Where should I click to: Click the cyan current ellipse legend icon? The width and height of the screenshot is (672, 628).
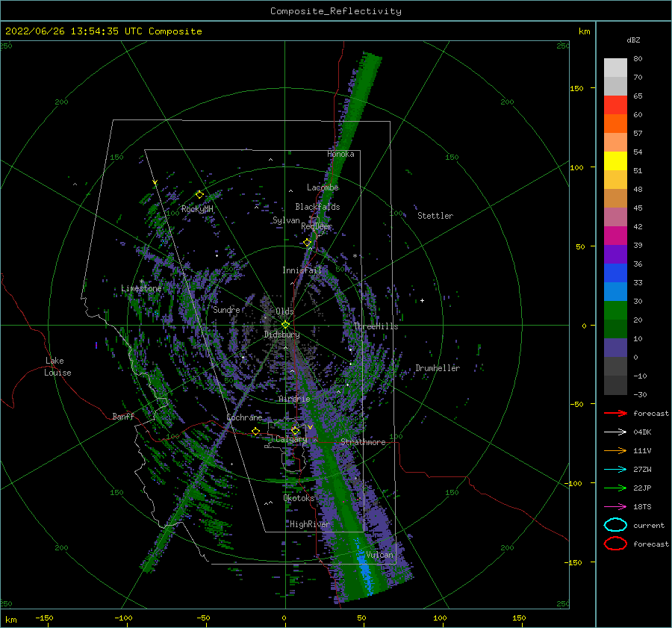[615, 525]
